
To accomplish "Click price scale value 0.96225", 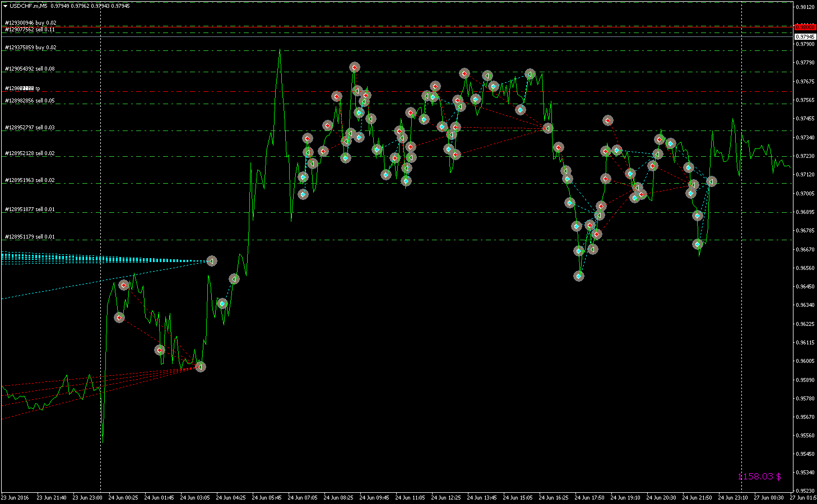I will [x=806, y=324].
